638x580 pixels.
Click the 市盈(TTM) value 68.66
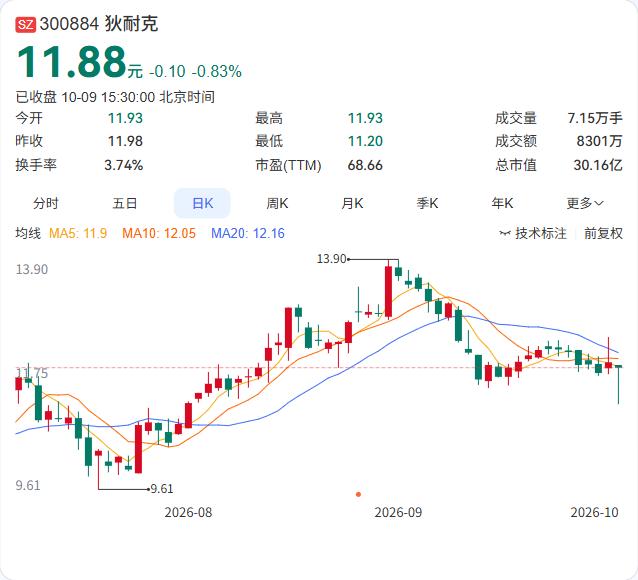pos(365,165)
